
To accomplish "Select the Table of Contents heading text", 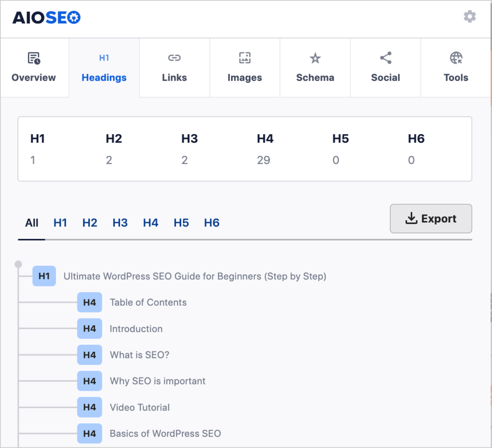I will click(148, 302).
